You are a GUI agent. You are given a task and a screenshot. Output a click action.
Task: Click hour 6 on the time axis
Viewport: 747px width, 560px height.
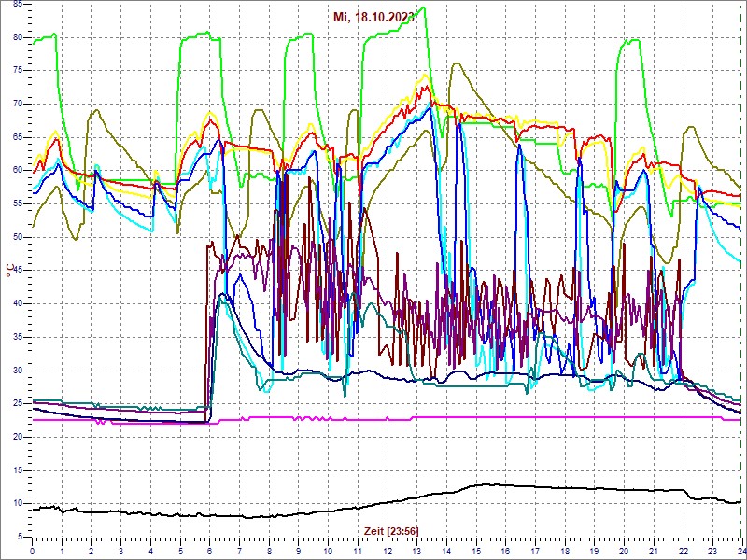[x=209, y=551]
